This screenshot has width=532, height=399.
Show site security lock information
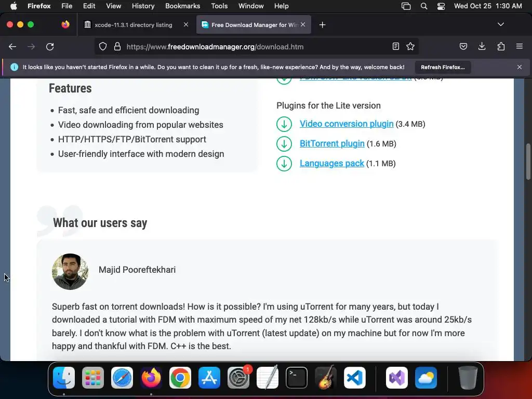(117, 46)
